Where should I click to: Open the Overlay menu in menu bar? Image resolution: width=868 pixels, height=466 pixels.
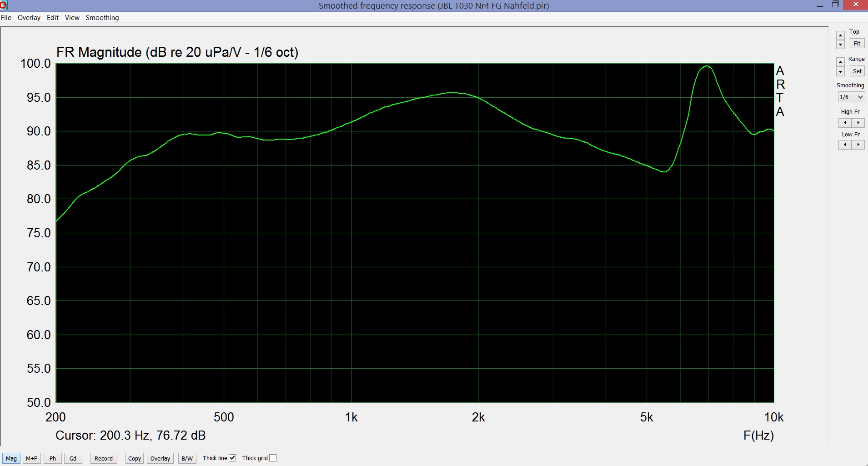pyautogui.click(x=29, y=18)
